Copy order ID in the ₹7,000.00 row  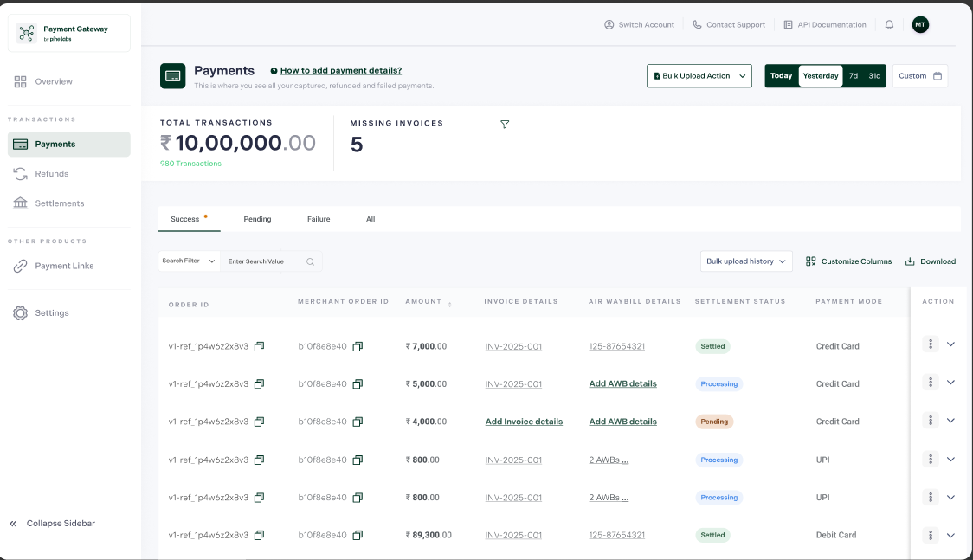coord(260,347)
